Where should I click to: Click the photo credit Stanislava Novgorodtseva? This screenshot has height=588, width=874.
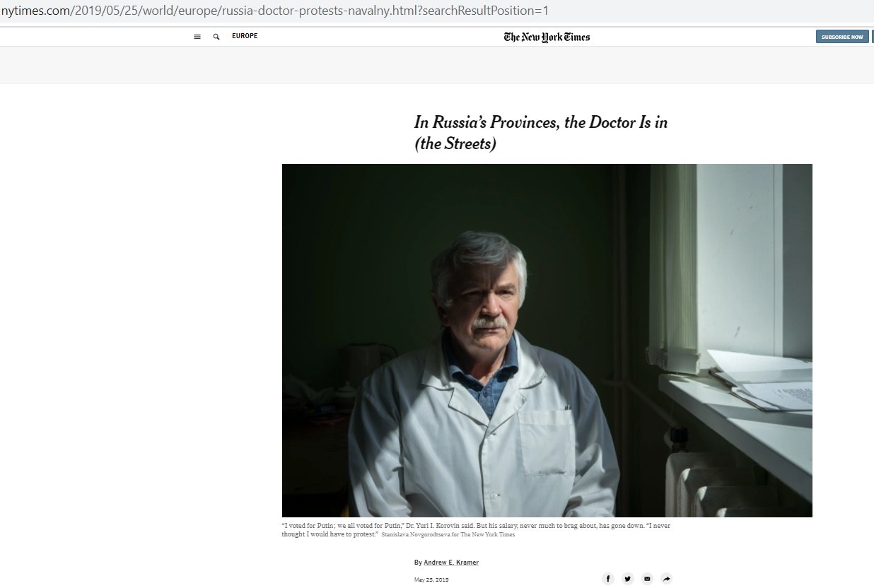tap(448, 535)
